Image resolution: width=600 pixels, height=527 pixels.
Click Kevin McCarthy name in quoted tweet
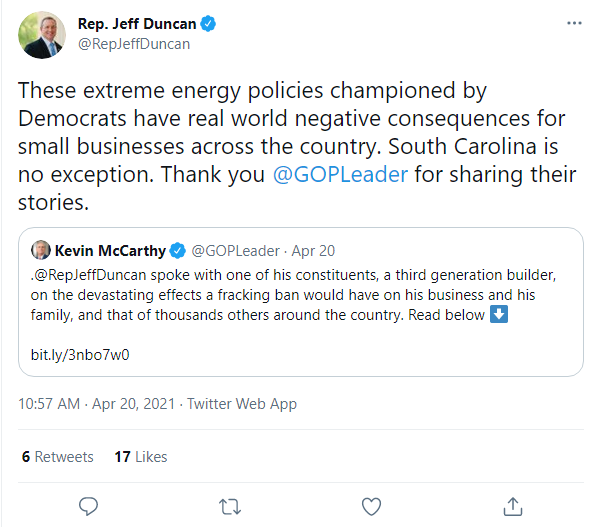tap(110, 250)
